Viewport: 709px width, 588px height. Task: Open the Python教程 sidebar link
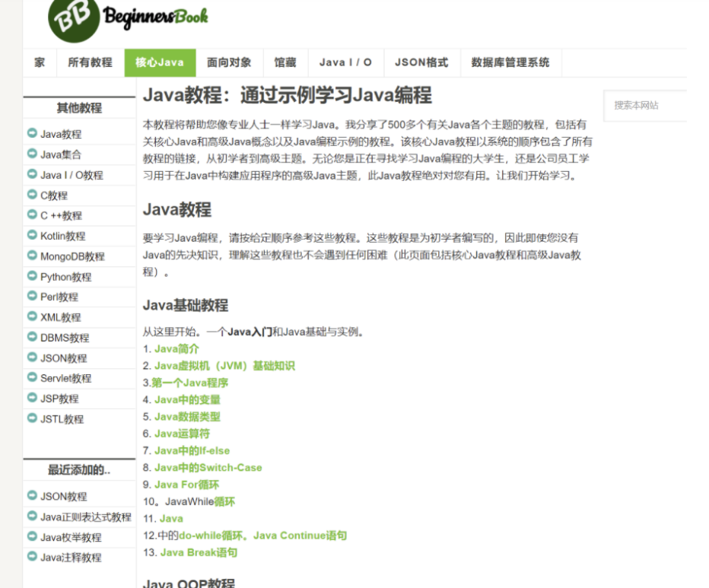(66, 277)
